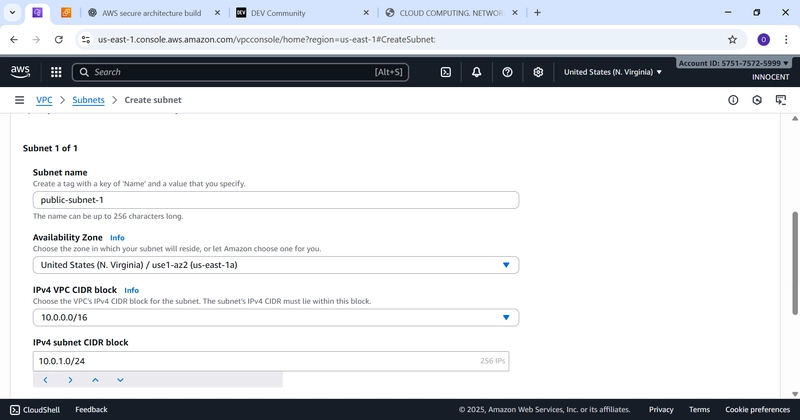
Task: Open the notifications bell
Action: point(477,72)
